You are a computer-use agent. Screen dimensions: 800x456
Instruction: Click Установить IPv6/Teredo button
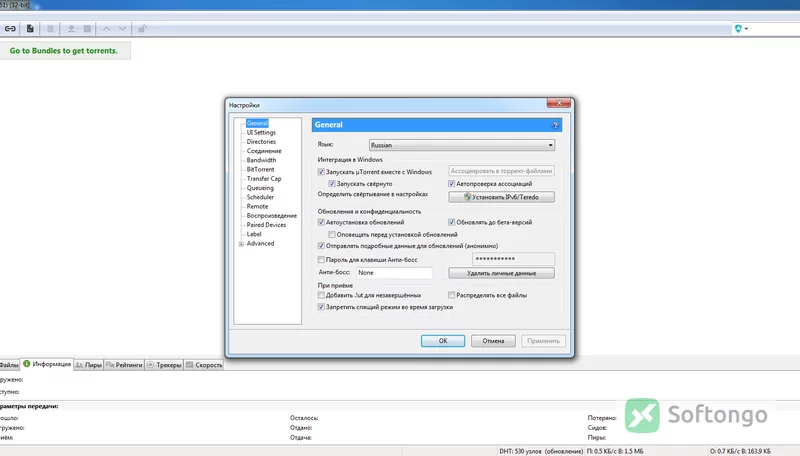pos(502,197)
